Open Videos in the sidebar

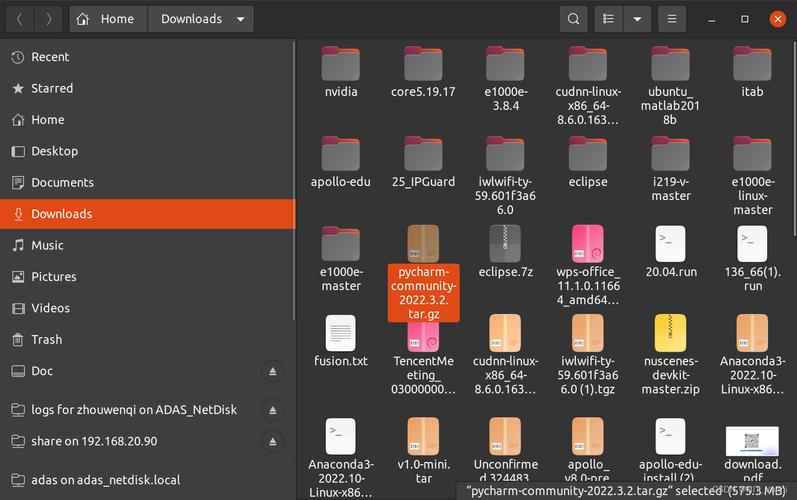[147, 308]
